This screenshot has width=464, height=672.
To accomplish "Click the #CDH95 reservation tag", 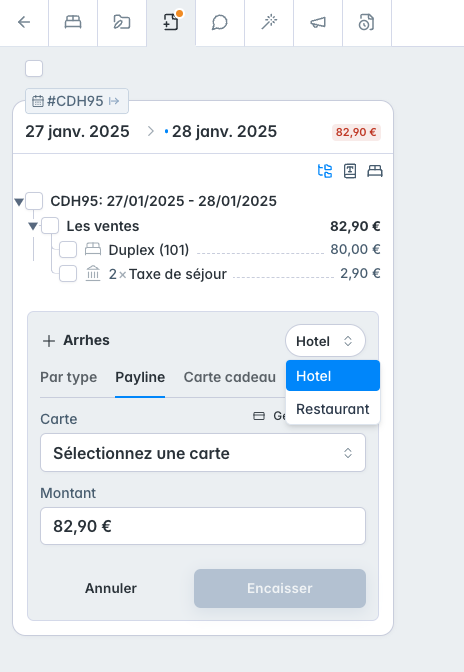I will (77, 101).
